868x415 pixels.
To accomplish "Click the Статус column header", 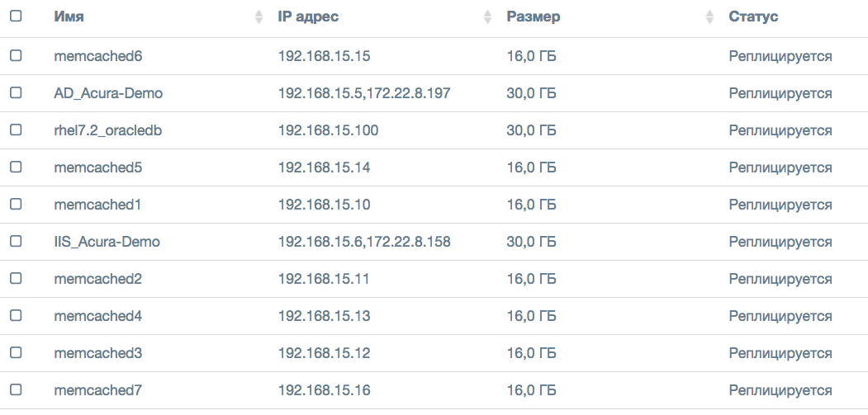I will tap(753, 17).
